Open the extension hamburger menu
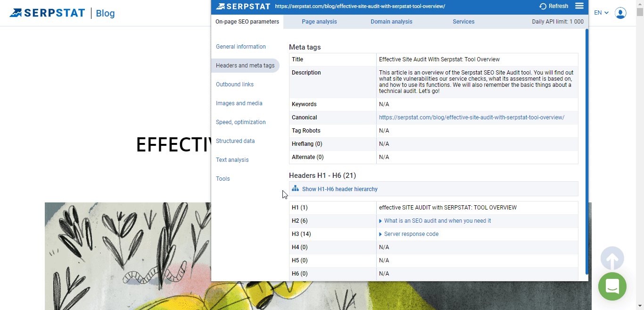 [x=579, y=6]
